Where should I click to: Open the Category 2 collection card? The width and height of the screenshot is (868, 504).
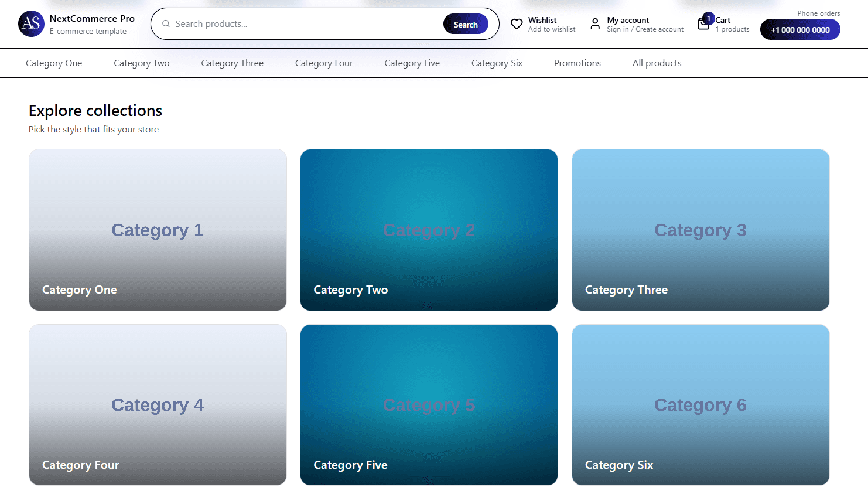pyautogui.click(x=429, y=229)
